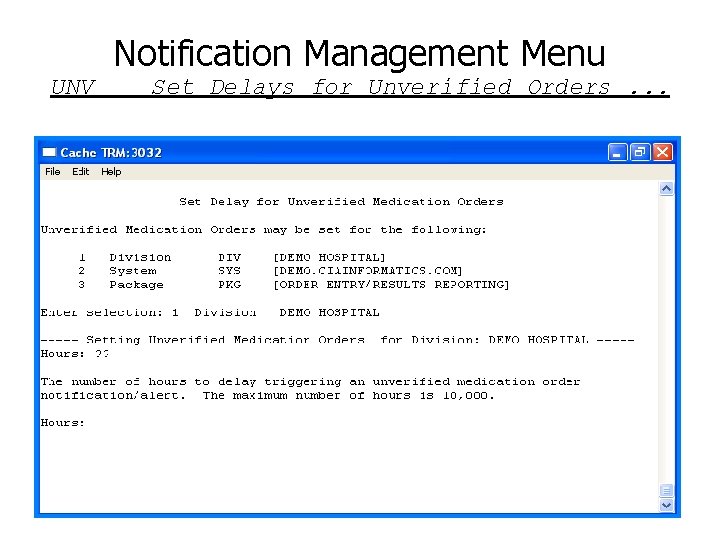The image size is (720, 540).
Task: Close the Cache TRM:3032 window
Action: [x=663, y=152]
